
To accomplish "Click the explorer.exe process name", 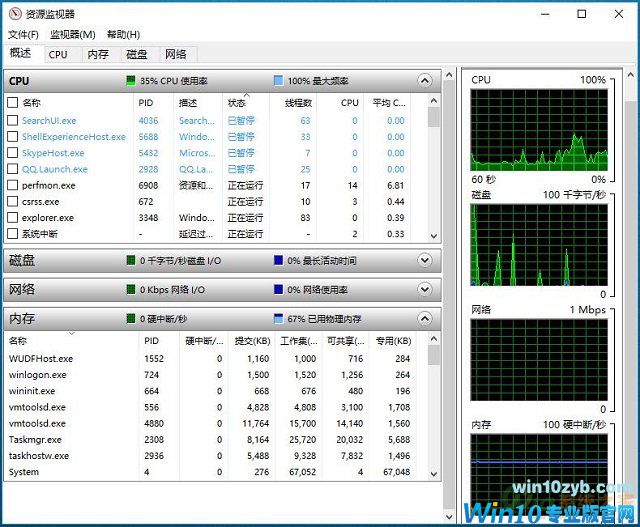I will tap(48, 218).
